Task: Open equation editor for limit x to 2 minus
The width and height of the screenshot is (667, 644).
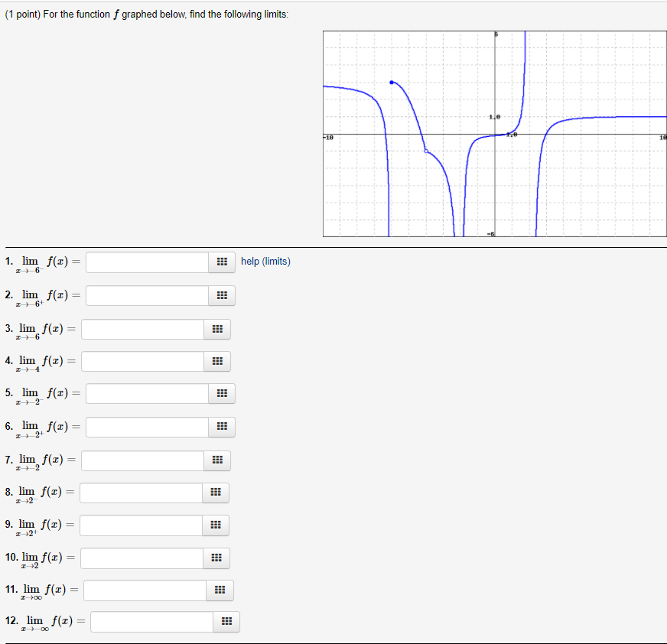Action: 216,493
